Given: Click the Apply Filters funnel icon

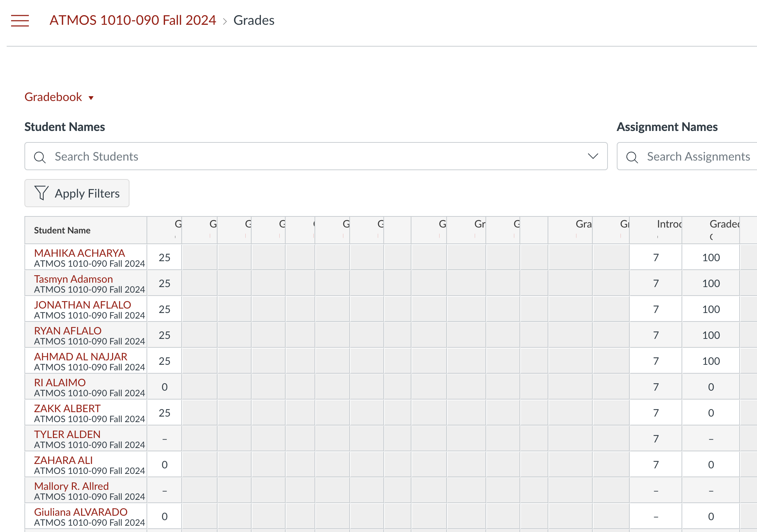Looking at the screenshot, I should (41, 193).
